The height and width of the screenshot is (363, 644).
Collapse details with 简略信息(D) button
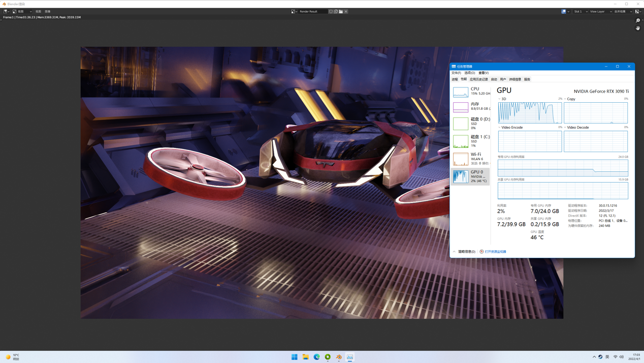point(465,252)
